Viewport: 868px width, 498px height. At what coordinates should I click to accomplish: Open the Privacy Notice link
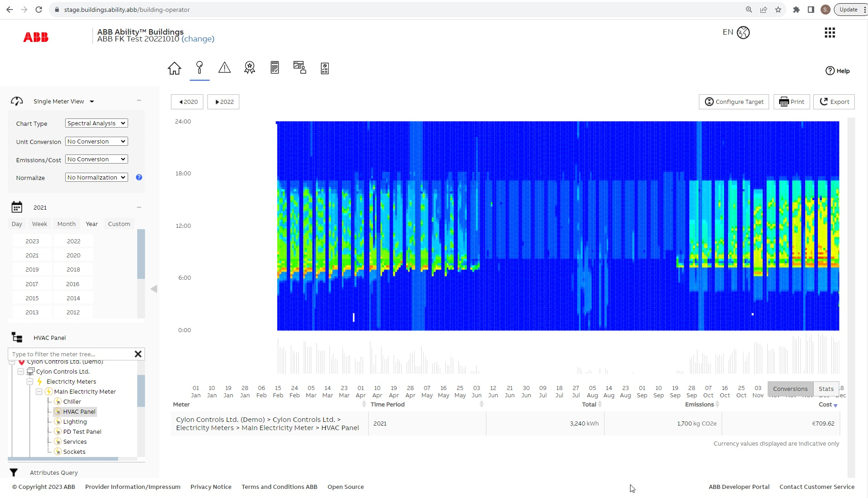(211, 487)
